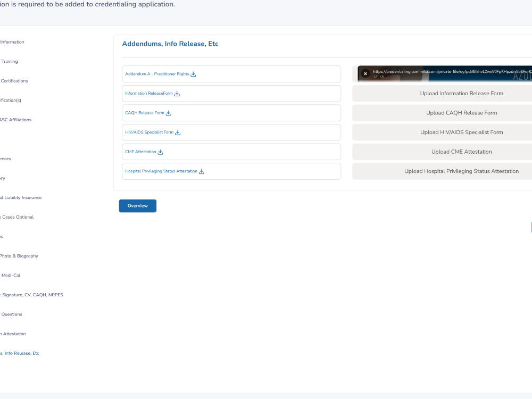Open the HIV/AIDS Specialist Form link
Viewport: 532px width, 399px height.
click(149, 132)
